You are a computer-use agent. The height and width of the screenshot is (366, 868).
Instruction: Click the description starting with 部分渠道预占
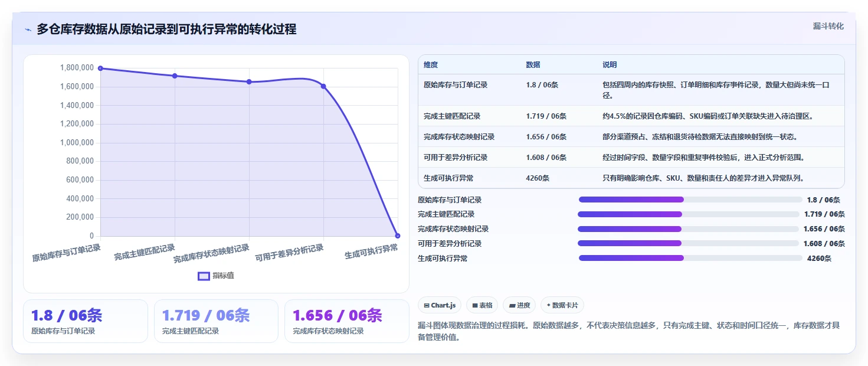(700, 137)
